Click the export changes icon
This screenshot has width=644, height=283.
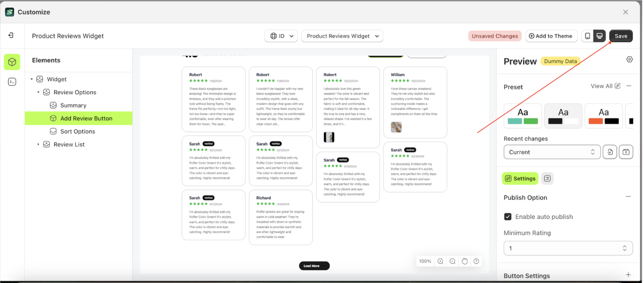pyautogui.click(x=626, y=152)
